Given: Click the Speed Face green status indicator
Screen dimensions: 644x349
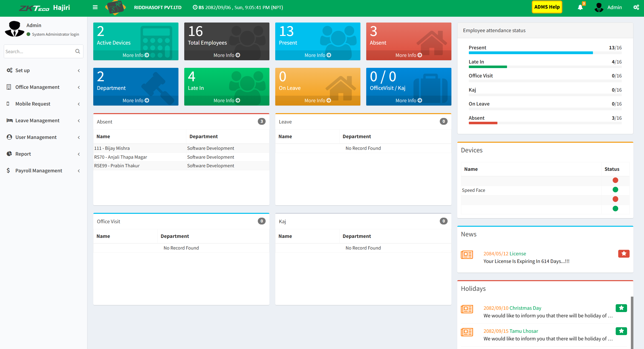Looking at the screenshot, I should click(x=615, y=190).
